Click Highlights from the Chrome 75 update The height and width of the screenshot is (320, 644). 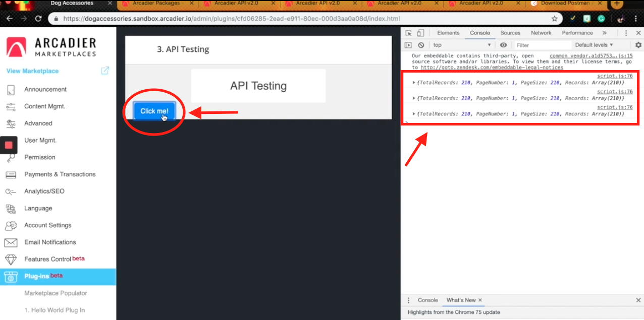tap(454, 312)
